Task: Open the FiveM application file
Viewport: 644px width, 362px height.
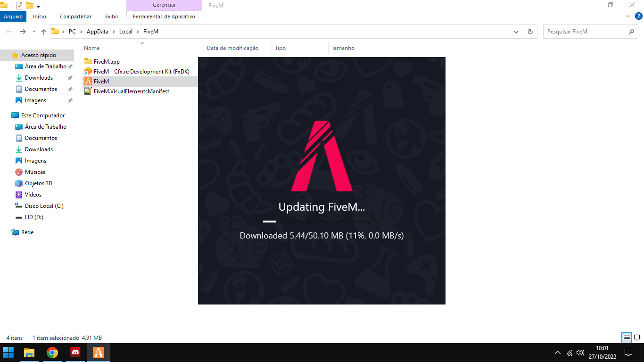Action: (101, 82)
